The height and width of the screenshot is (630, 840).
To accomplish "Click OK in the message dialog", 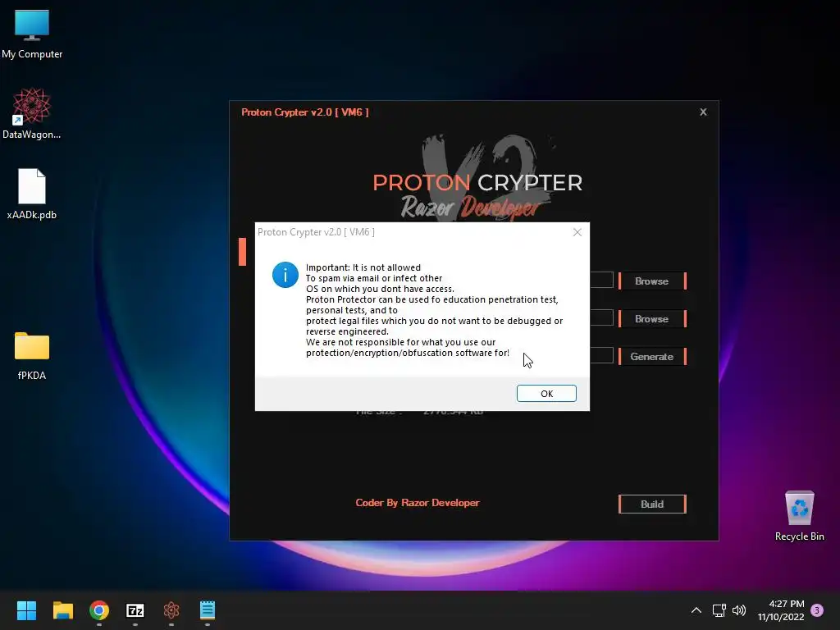I will pyautogui.click(x=546, y=393).
